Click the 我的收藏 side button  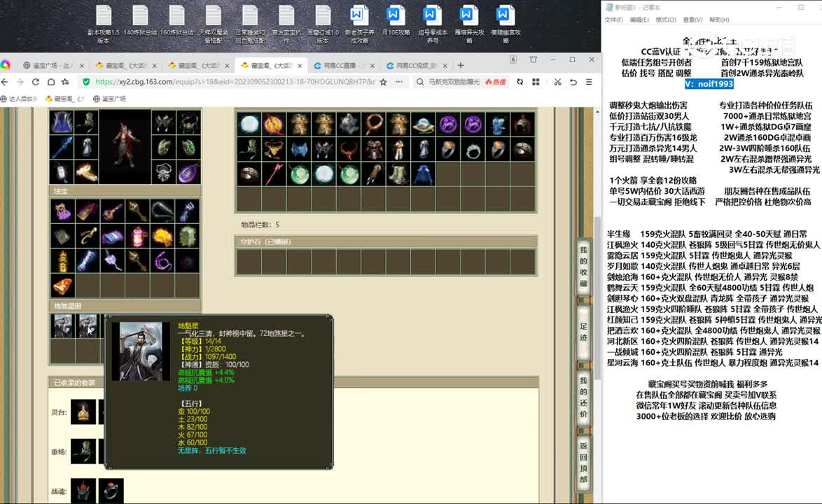[x=583, y=267]
